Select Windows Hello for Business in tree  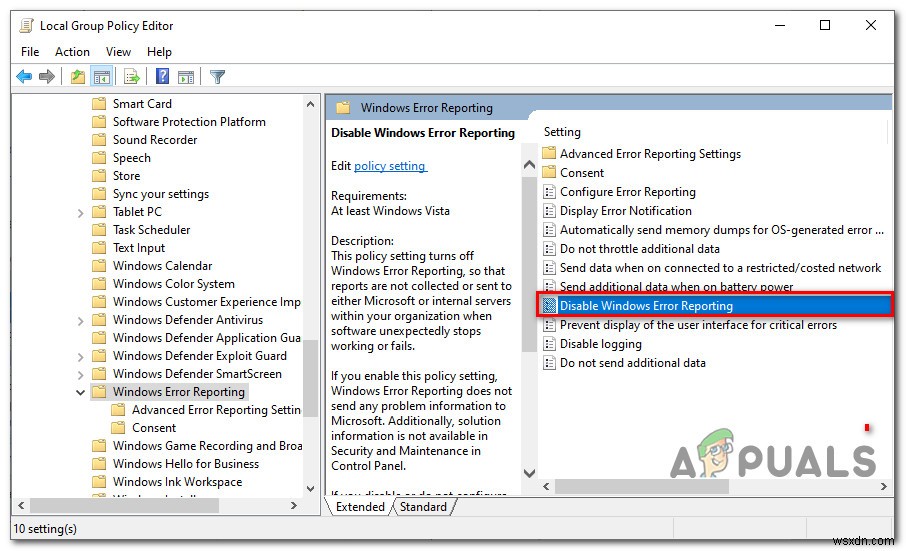tap(185, 464)
